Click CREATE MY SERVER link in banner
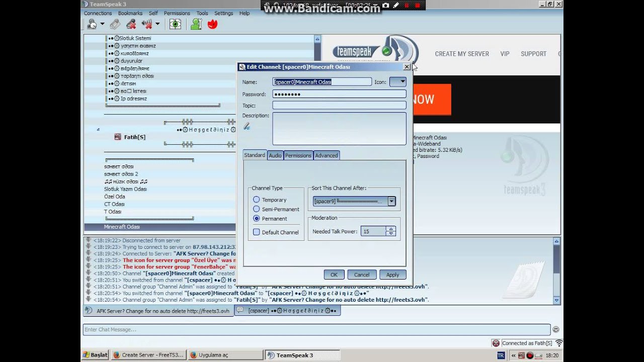 pos(462,54)
